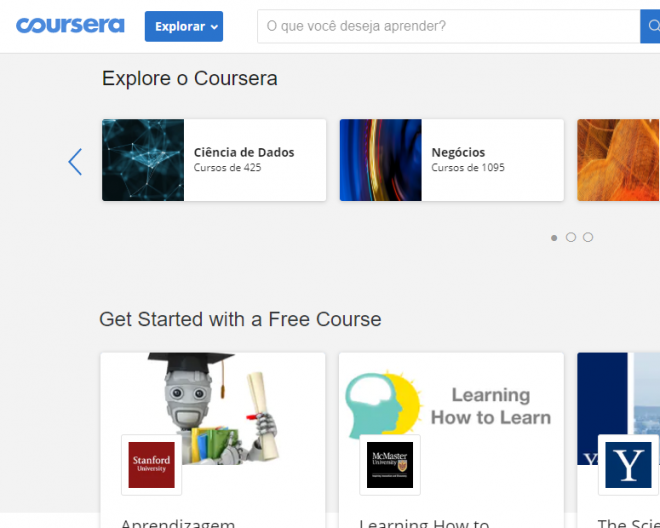
Task: Open the Negócios category card
Action: click(452, 160)
